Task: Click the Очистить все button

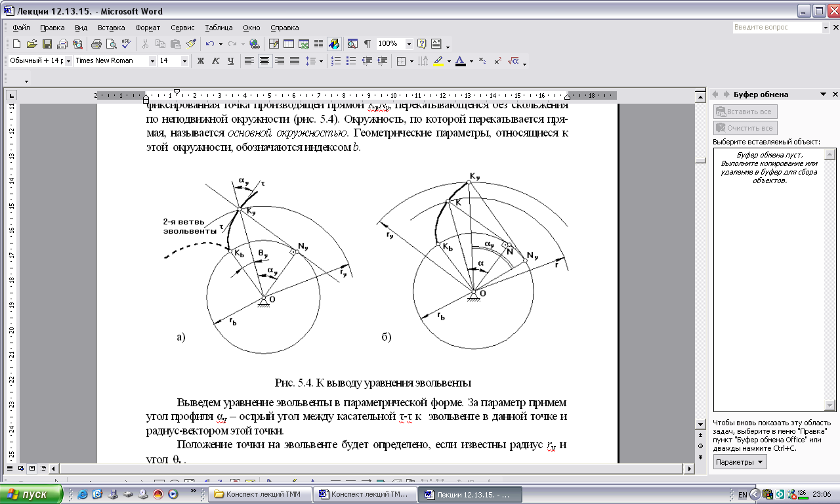Action: (x=745, y=128)
